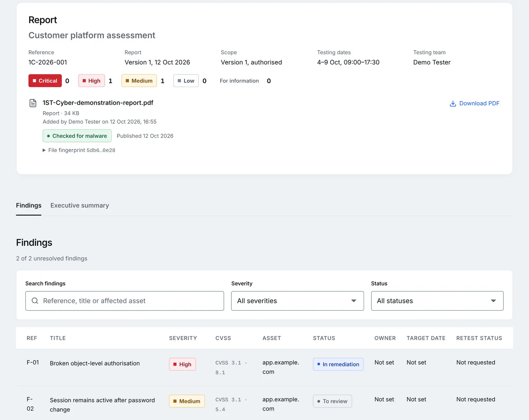This screenshot has height=420, width=529.
Task: Click the ASSET column header
Action: pos(272,338)
